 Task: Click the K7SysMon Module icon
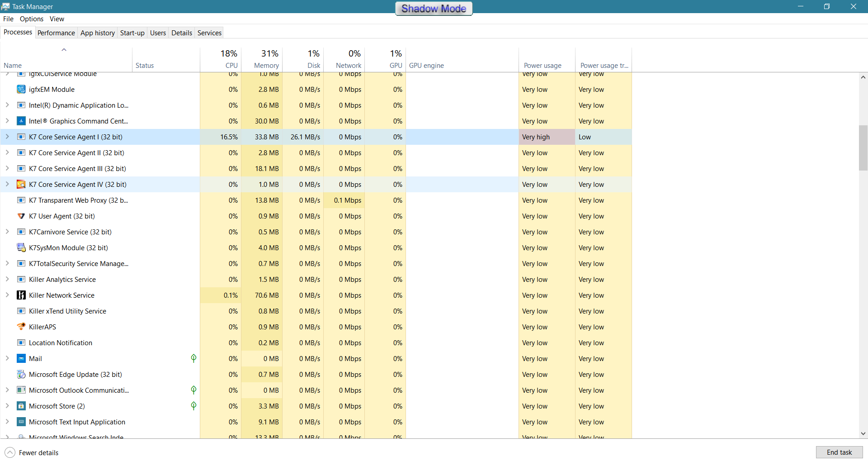[x=21, y=248]
